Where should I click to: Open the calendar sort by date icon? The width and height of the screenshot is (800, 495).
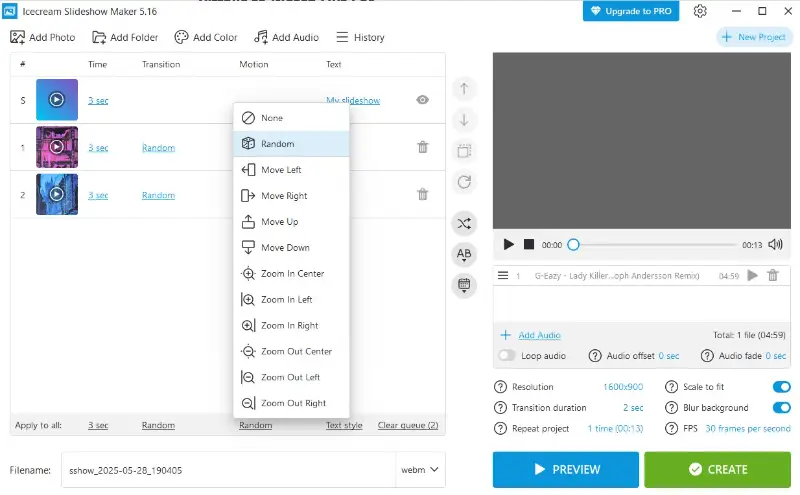[464, 285]
